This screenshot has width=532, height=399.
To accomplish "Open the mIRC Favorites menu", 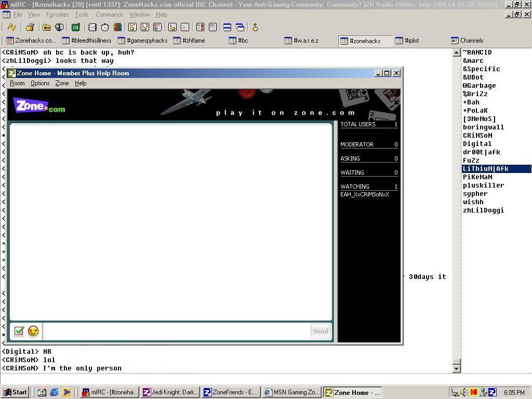I will [57, 15].
